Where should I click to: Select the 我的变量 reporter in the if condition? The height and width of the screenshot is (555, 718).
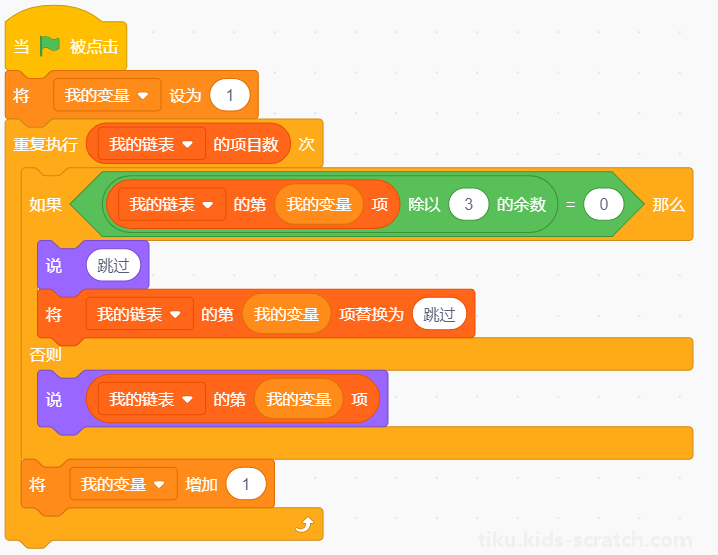coord(319,204)
